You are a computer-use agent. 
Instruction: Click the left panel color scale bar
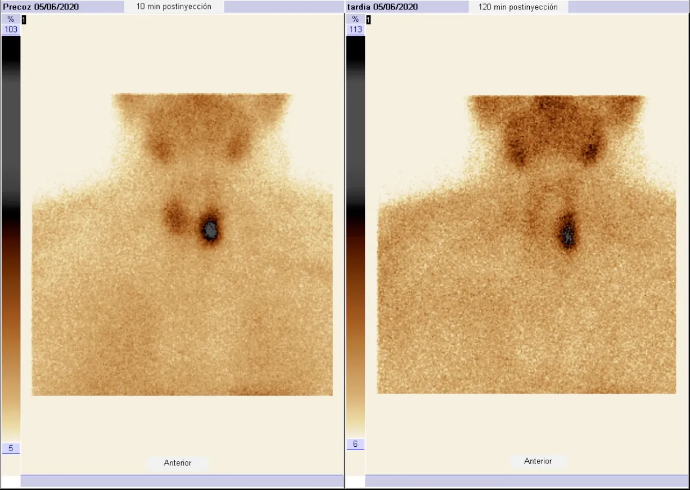tap(11, 239)
